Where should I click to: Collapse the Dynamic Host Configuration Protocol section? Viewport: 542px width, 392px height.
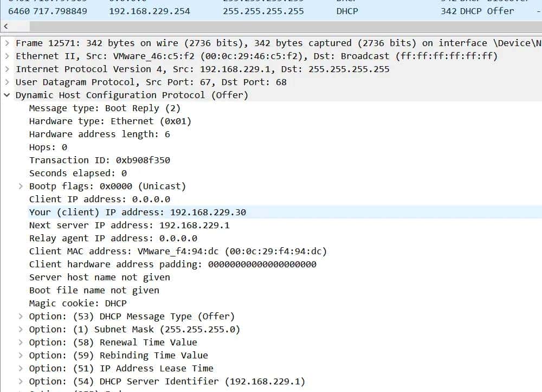click(x=8, y=95)
